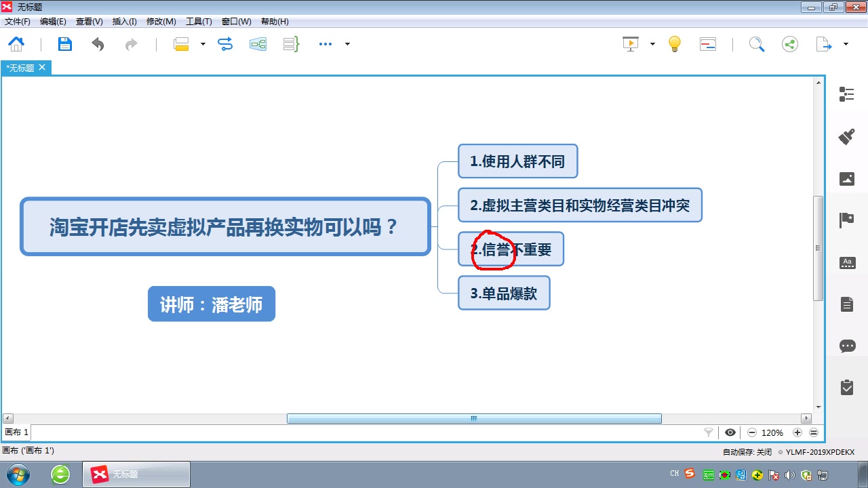The height and width of the screenshot is (488, 868).
Task: Open the 查看(V) menu
Action: coord(90,22)
